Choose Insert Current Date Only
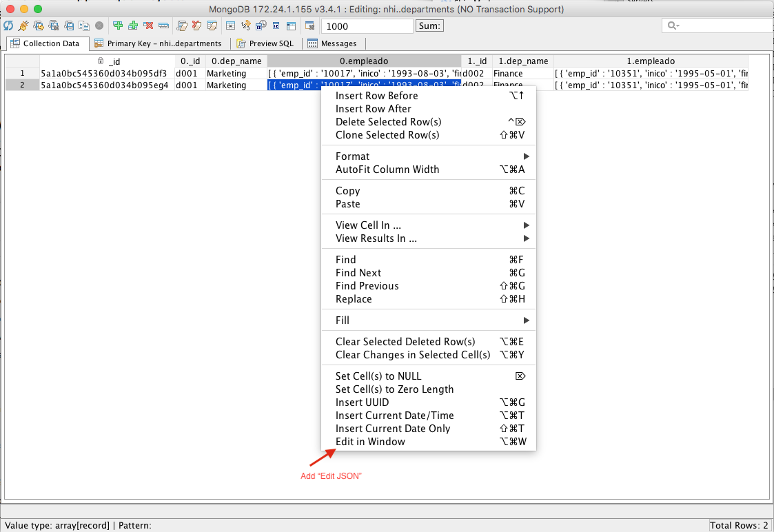 tap(429, 429)
